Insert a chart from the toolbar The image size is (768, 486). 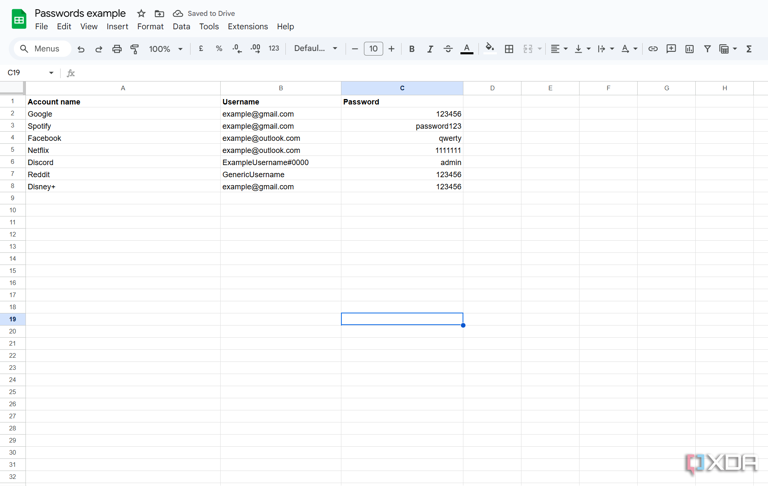pos(689,49)
